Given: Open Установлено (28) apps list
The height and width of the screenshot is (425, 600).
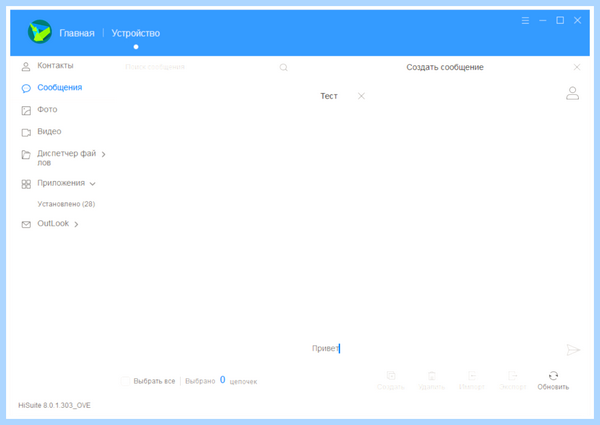Looking at the screenshot, I should point(66,204).
